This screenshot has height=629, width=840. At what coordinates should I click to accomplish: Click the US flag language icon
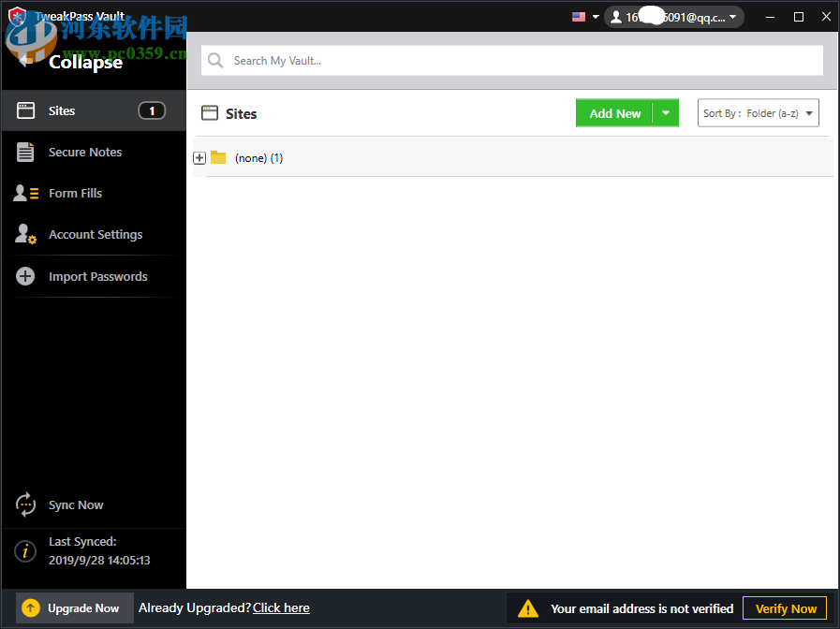(579, 17)
